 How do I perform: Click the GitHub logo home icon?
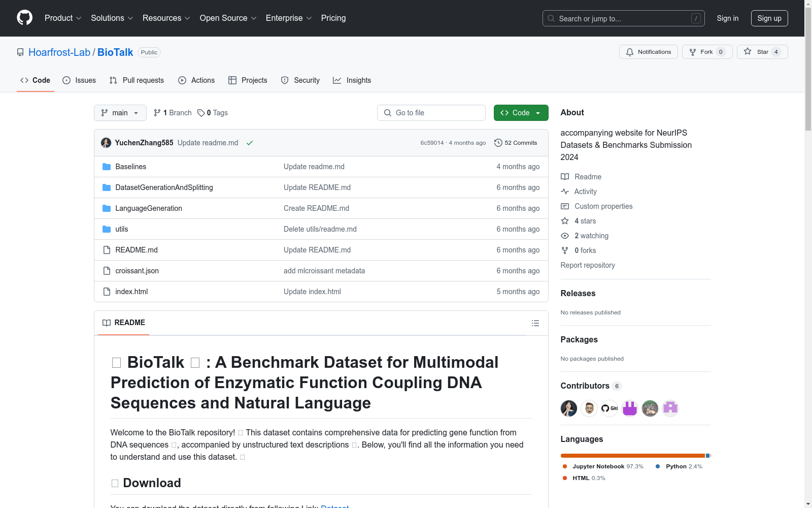point(24,18)
